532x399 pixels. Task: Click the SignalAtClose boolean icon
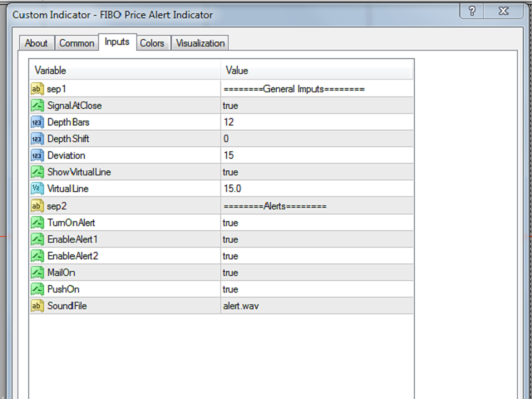point(37,106)
